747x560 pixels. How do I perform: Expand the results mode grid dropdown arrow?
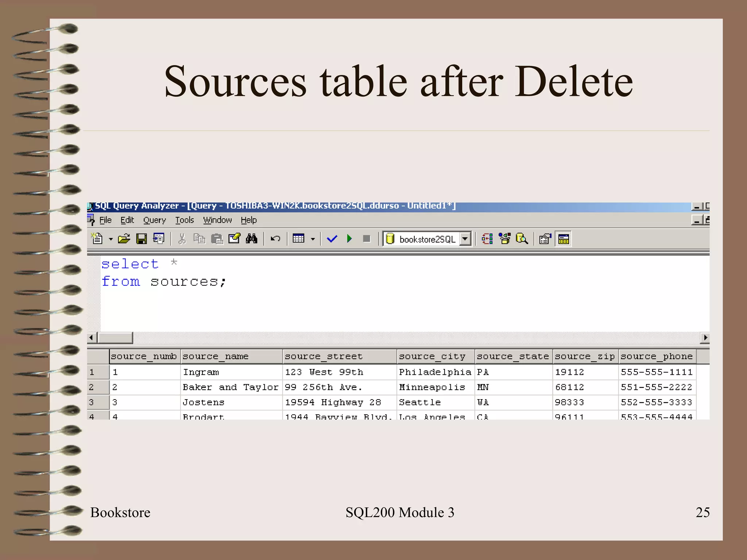(313, 239)
